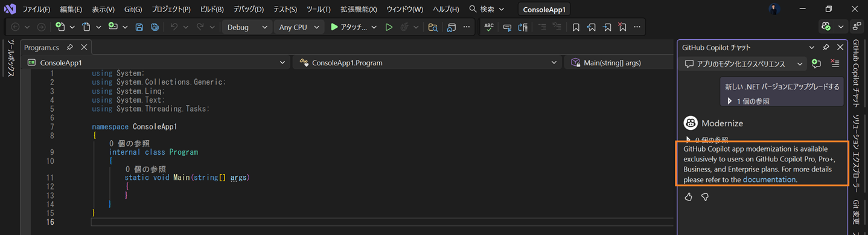Give thumbs down to Copilot response

click(x=705, y=197)
